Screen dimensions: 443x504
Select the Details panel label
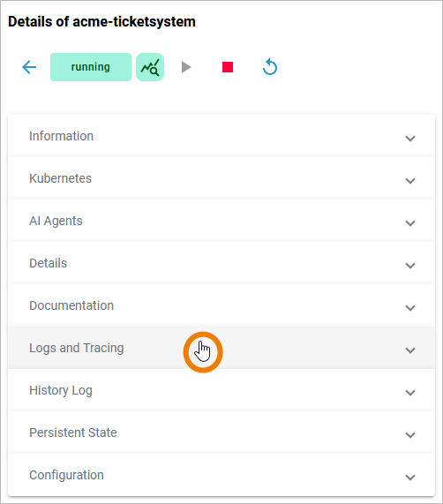pos(49,263)
